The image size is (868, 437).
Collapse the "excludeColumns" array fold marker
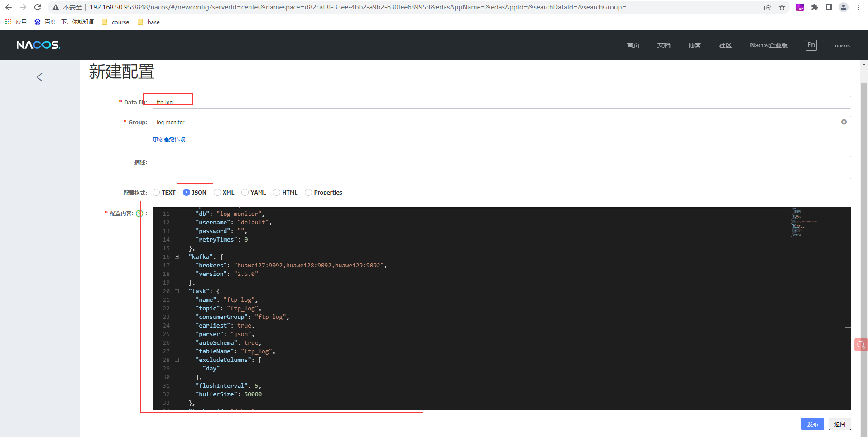(x=177, y=360)
